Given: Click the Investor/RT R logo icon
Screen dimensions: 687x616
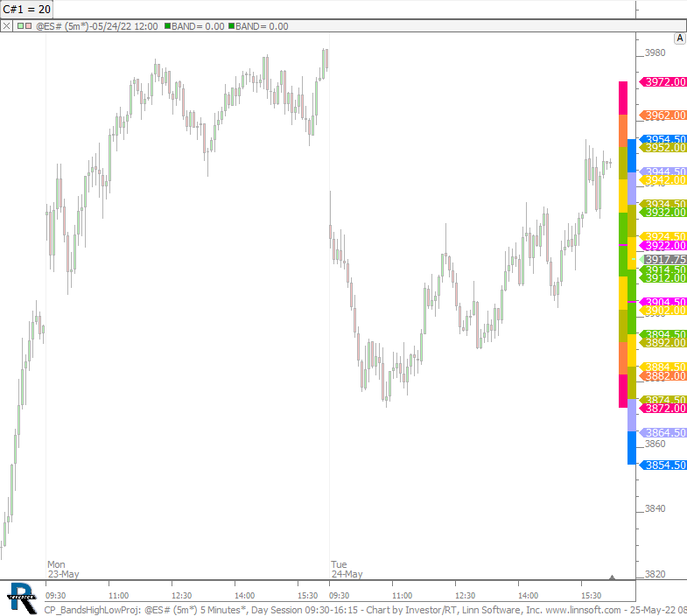Looking at the screenshot, I should click(x=22, y=598).
